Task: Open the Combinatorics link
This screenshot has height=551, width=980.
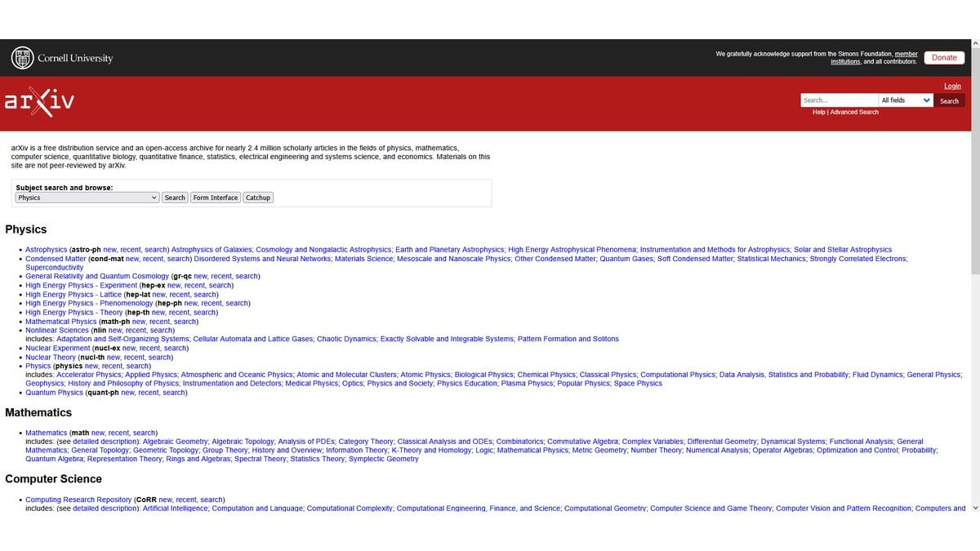Action: pos(519,442)
